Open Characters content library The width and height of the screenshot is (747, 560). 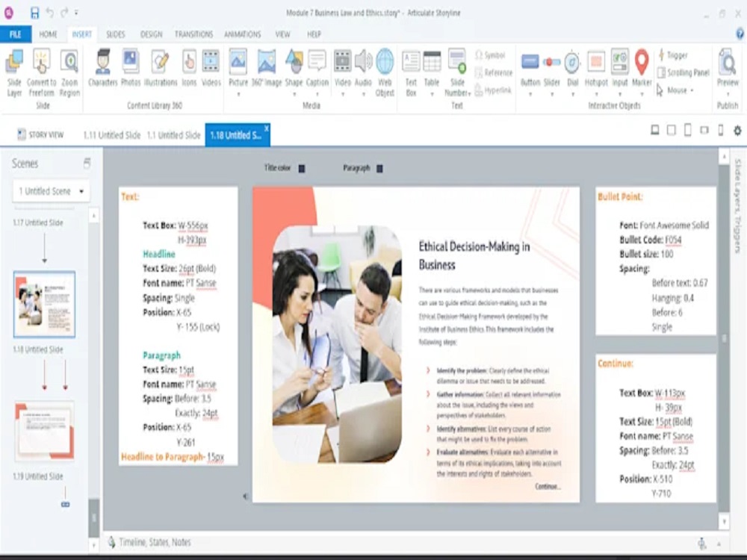[102, 68]
